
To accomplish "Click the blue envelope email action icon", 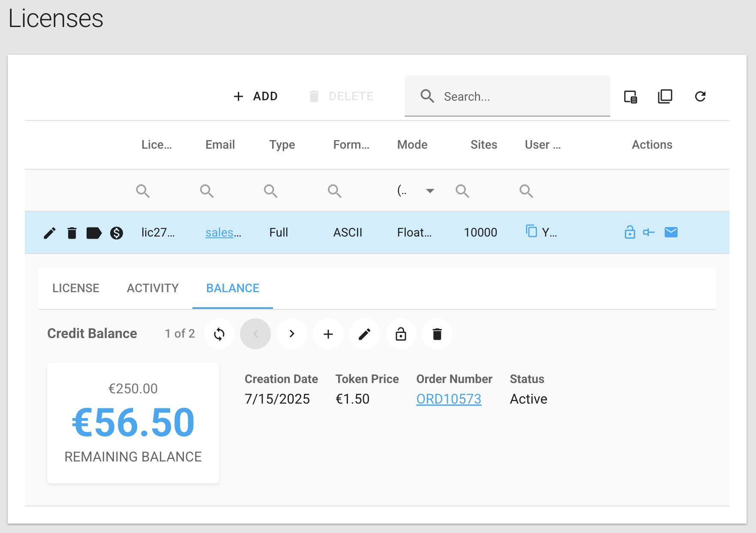I will [x=671, y=232].
